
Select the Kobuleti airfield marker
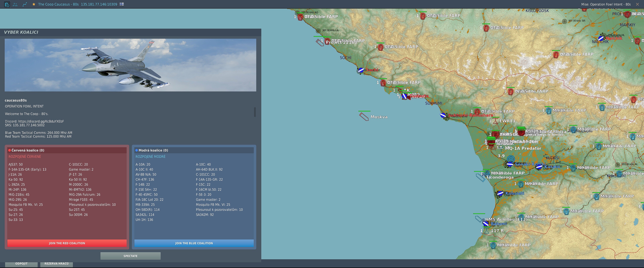[500, 193]
